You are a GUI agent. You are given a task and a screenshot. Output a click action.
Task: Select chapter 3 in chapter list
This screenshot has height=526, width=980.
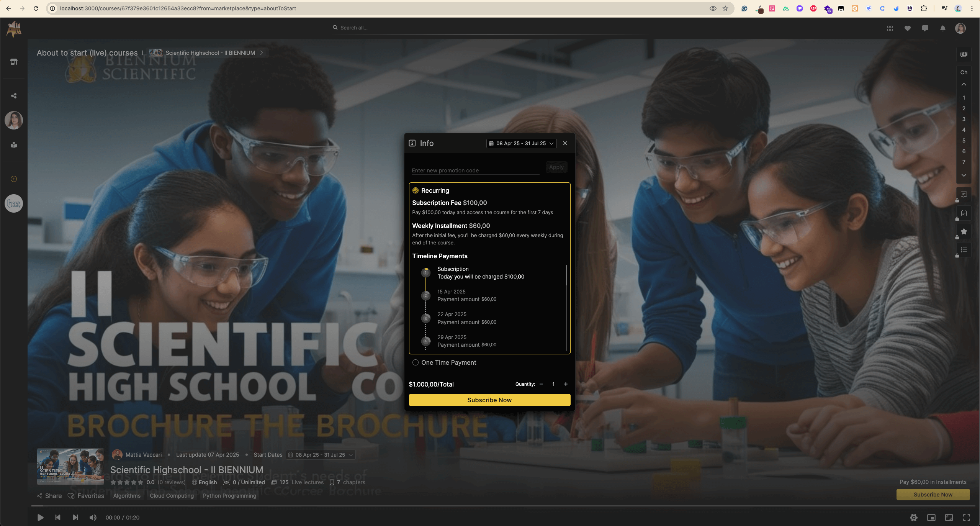964,119
